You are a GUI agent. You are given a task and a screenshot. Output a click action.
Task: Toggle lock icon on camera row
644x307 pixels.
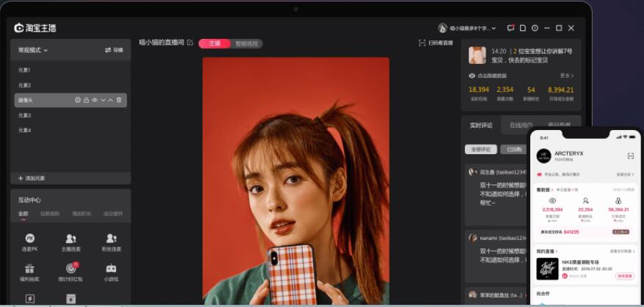(87, 100)
